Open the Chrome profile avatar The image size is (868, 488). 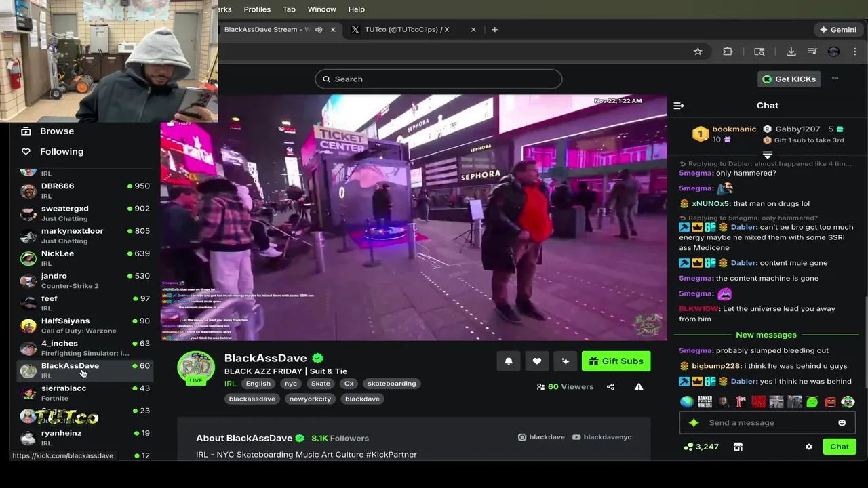(x=833, y=52)
